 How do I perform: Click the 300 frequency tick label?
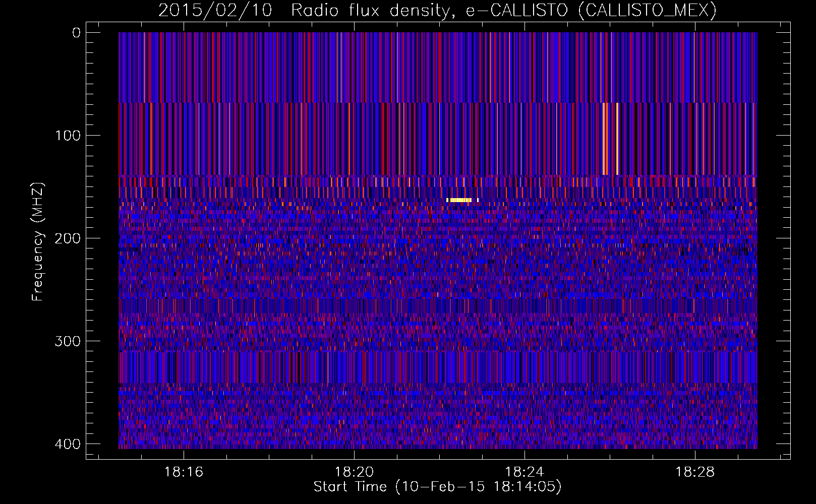68,341
